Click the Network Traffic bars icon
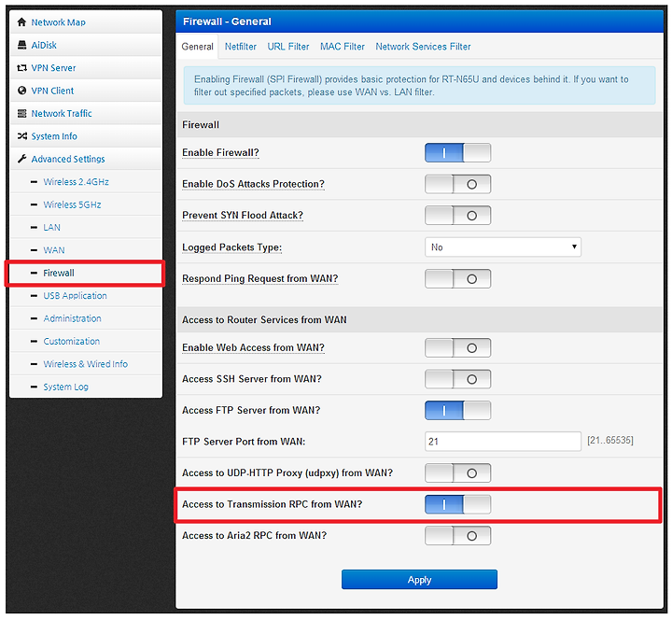The image size is (672, 620). 21,113
